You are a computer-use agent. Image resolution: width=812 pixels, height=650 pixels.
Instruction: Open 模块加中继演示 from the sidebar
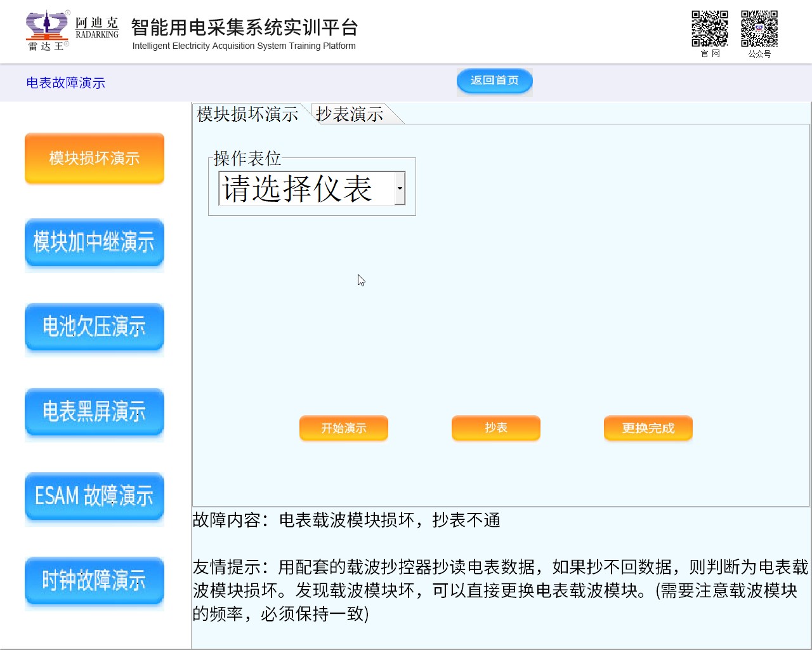click(x=95, y=242)
